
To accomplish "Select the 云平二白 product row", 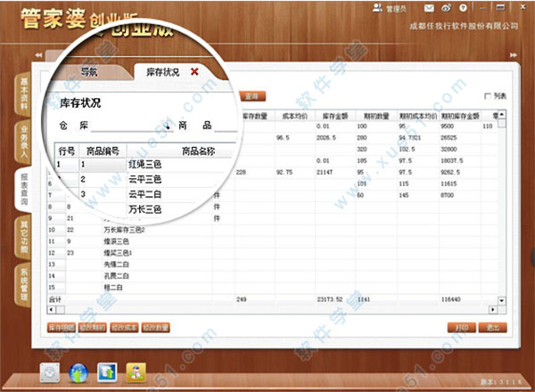I will pyautogui.click(x=145, y=194).
